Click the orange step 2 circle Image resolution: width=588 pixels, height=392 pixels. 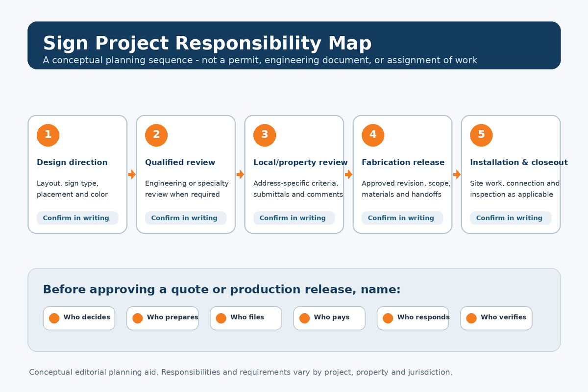156,135
